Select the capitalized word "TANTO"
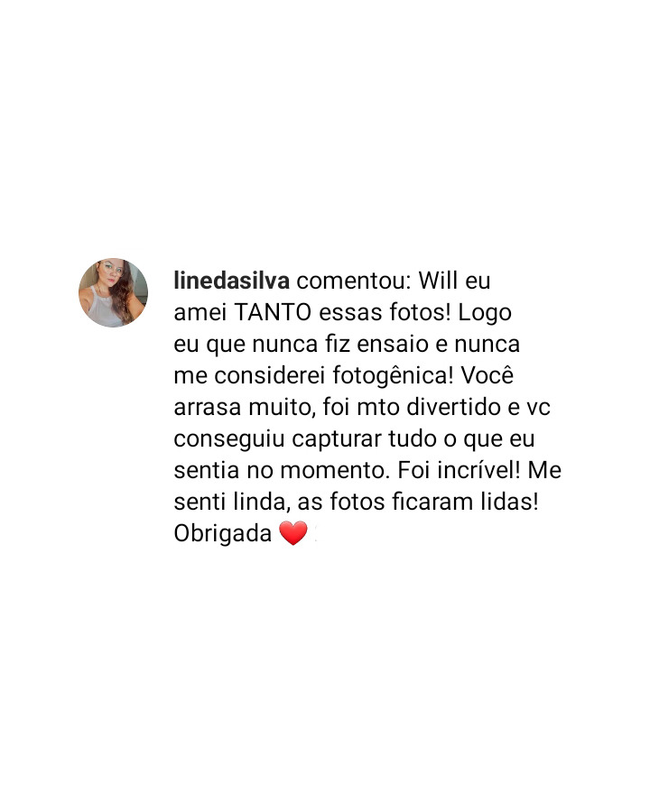 pos(273,312)
